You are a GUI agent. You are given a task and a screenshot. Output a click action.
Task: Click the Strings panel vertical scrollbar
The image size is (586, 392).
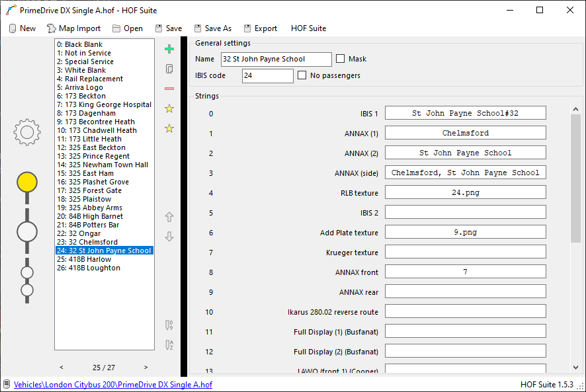tap(575, 178)
